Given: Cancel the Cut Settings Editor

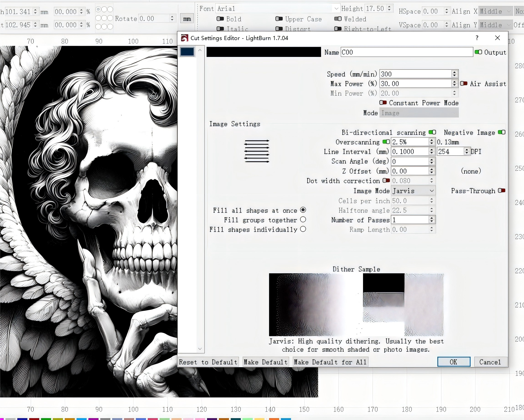Looking at the screenshot, I should pyautogui.click(x=490, y=362).
